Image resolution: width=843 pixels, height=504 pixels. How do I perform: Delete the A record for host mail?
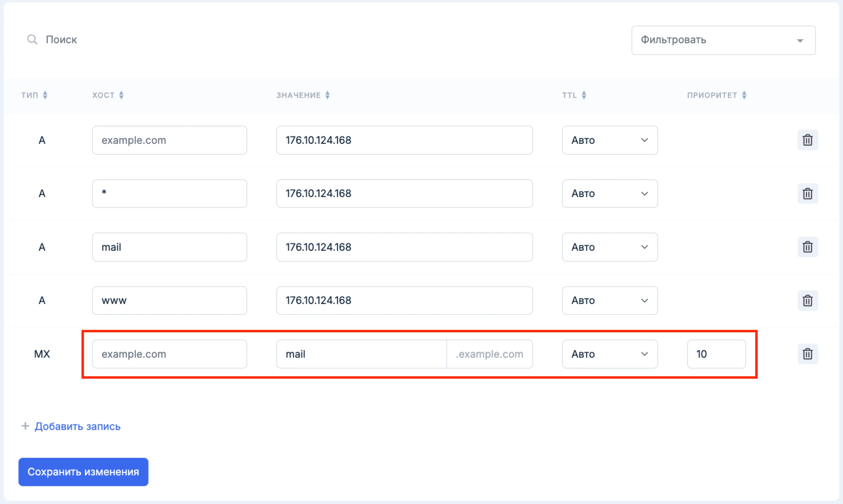(x=807, y=247)
